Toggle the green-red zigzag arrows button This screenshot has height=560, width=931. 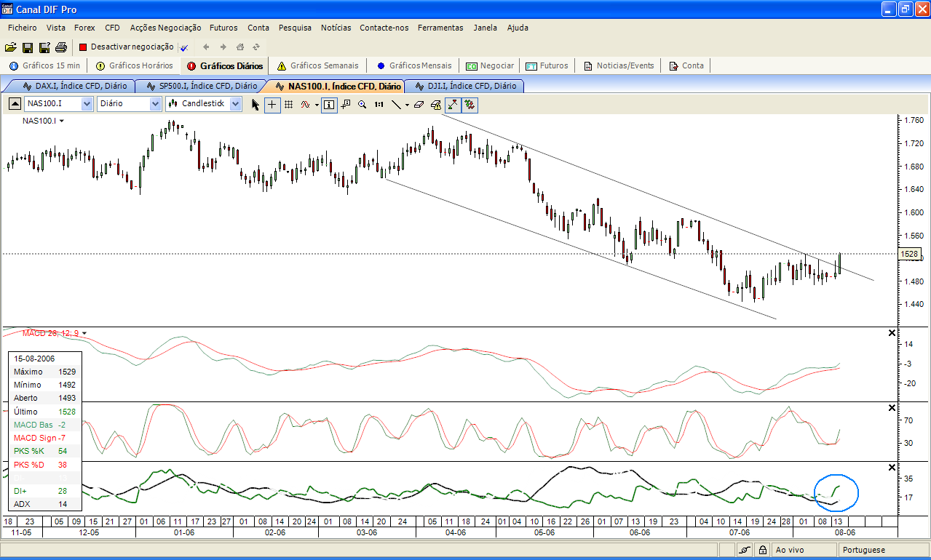point(470,104)
